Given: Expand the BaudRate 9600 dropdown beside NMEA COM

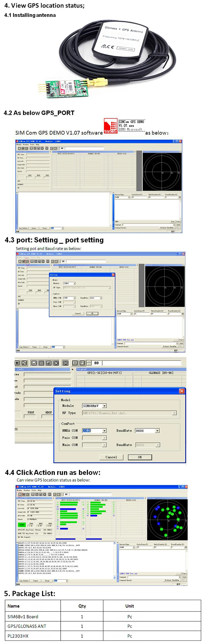Looking at the screenshot, I should click(157, 431).
